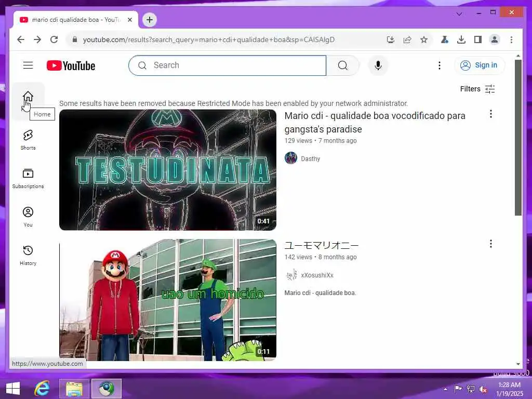Image resolution: width=532 pixels, height=399 pixels.
Task: Open the browser profile avatar
Action: pos(495,39)
